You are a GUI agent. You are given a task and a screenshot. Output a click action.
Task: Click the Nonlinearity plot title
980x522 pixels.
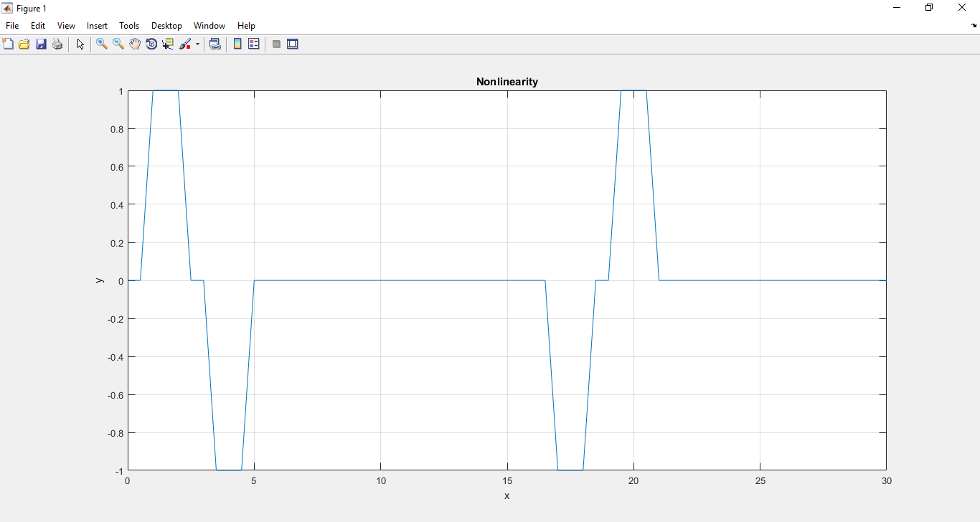(x=507, y=82)
